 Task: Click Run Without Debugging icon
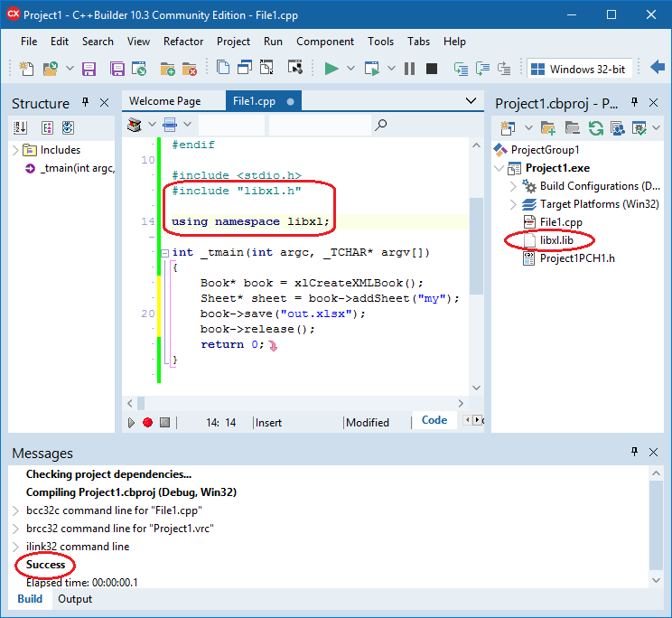[371, 69]
